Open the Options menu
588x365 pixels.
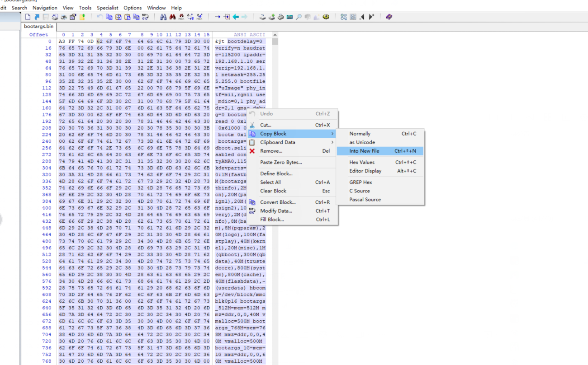133,8
